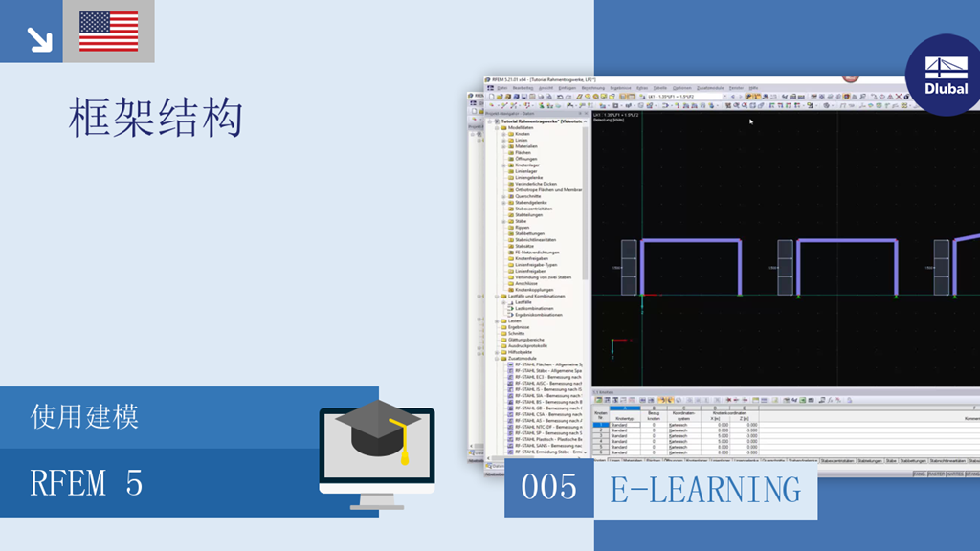
Task: Click the Redo arrow in RFEM toolbar
Action: coord(568,97)
